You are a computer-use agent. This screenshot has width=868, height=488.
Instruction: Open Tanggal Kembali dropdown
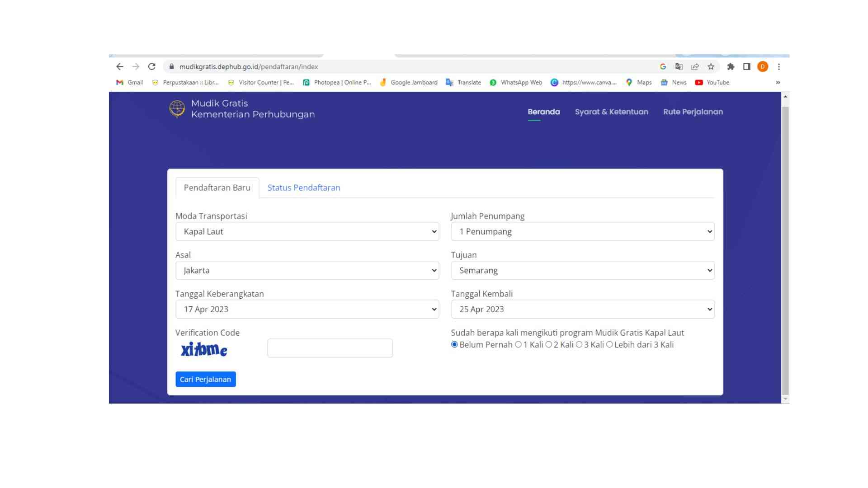[583, 309]
